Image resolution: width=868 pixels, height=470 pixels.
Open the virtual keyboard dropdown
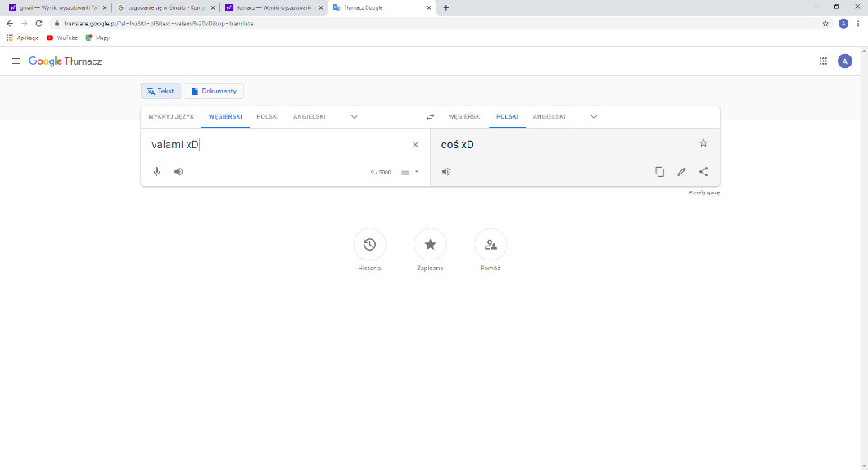[417, 172]
